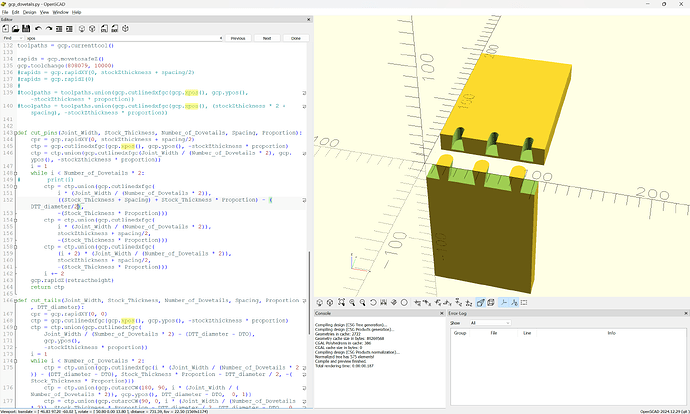Click the Previous search result button

tap(238, 38)
